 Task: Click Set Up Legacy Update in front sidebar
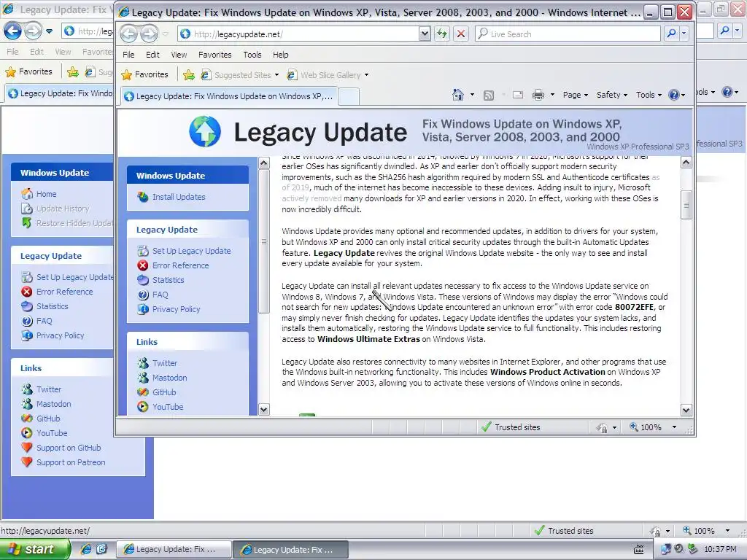pos(192,251)
